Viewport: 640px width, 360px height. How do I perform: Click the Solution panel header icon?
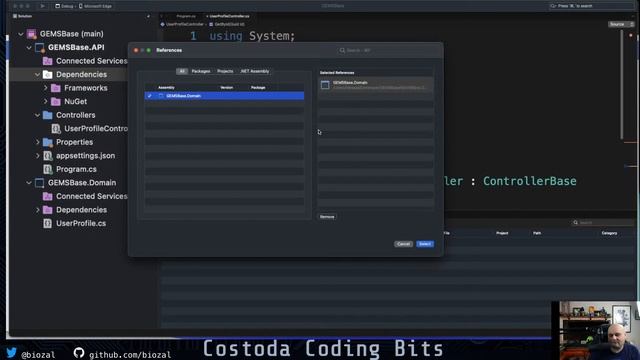(x=15, y=16)
